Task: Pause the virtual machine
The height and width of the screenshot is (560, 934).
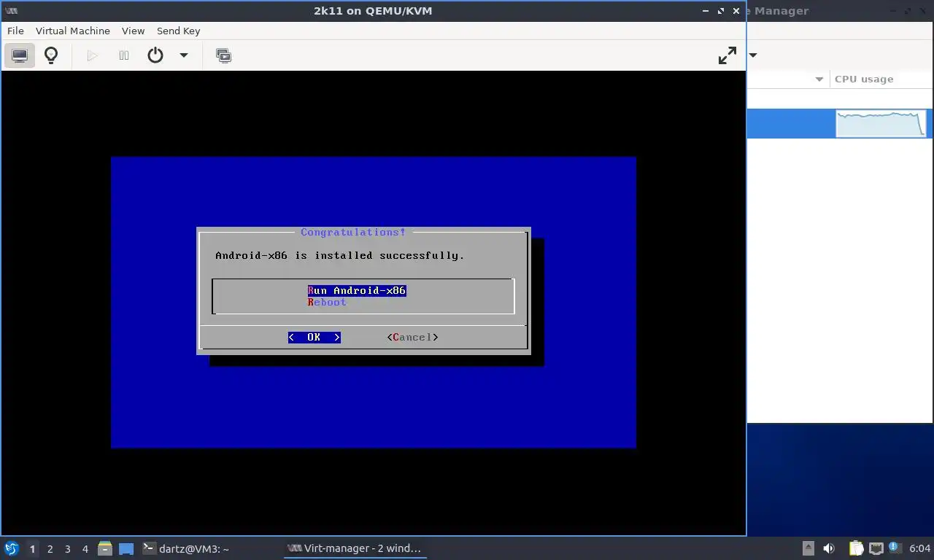Action: 124,55
